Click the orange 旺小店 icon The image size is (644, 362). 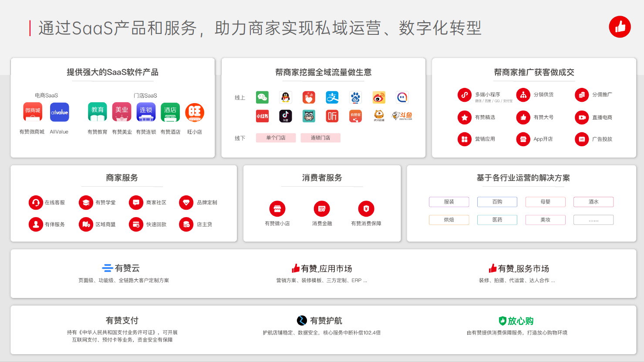[x=195, y=112]
